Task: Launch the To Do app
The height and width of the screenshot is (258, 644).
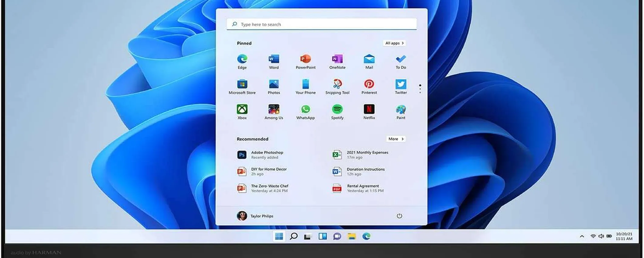Action: point(401,61)
